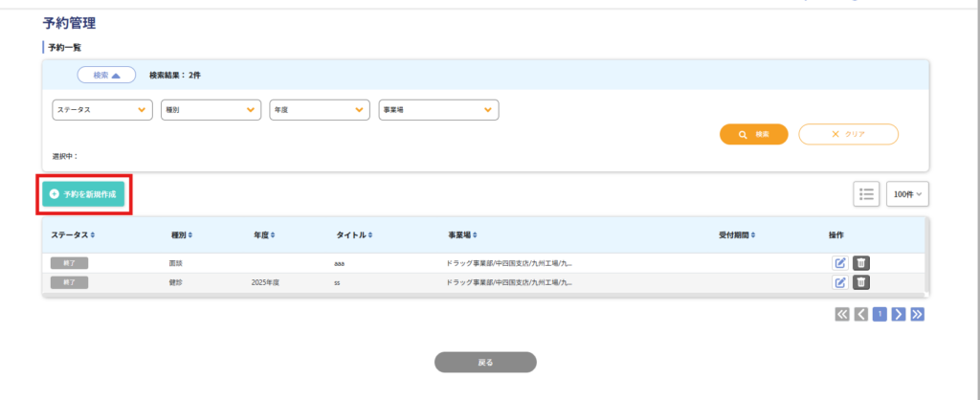The height and width of the screenshot is (400, 980).
Task: Click the edit icon for the aaa reservation
Action: click(x=839, y=263)
